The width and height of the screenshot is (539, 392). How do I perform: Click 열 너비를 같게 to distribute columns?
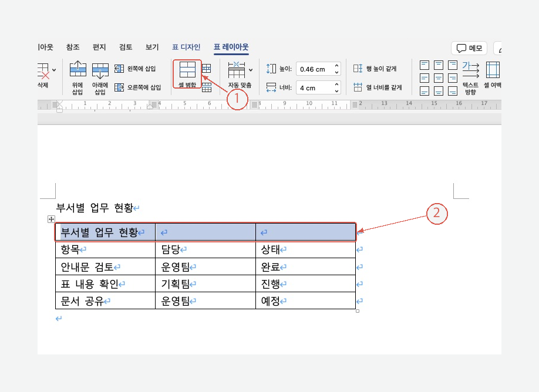click(x=378, y=87)
